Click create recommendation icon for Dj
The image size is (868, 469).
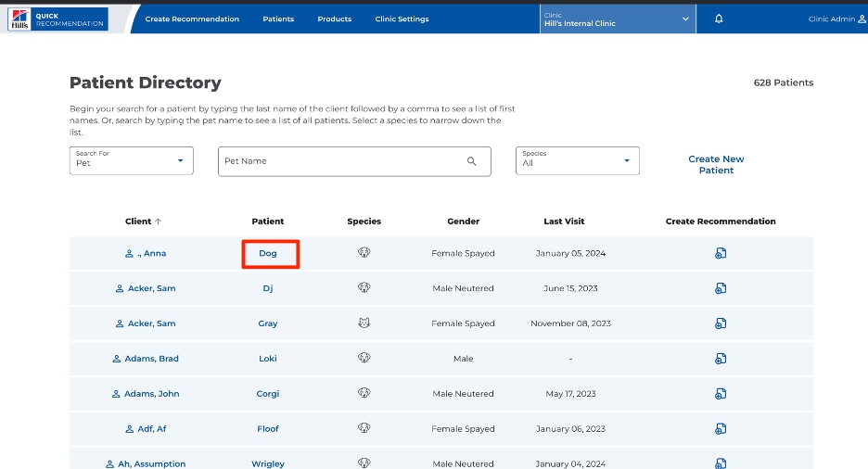[x=721, y=288]
